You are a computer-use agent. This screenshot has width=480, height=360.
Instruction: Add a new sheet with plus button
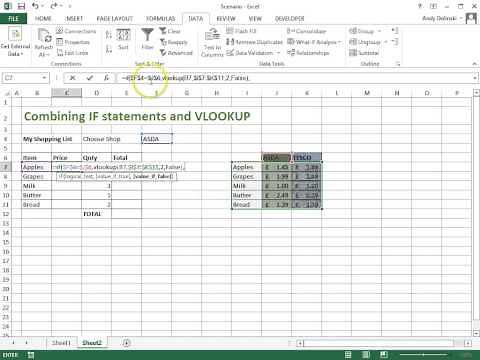coord(126,343)
